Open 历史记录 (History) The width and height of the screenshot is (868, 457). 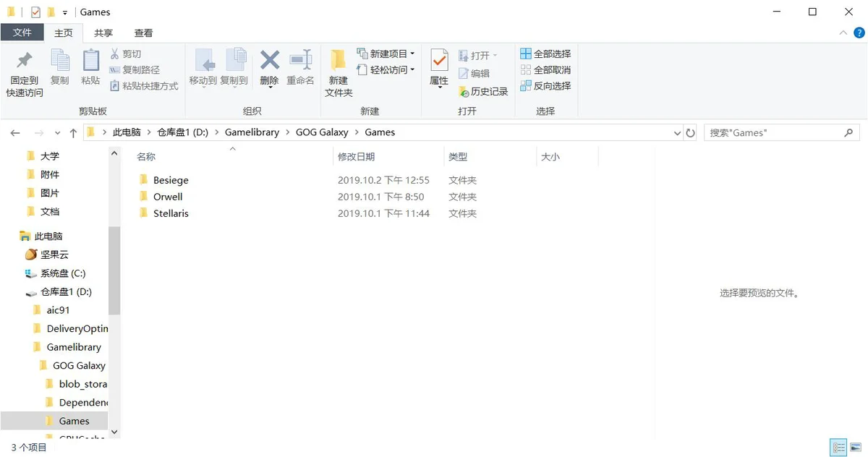483,92
